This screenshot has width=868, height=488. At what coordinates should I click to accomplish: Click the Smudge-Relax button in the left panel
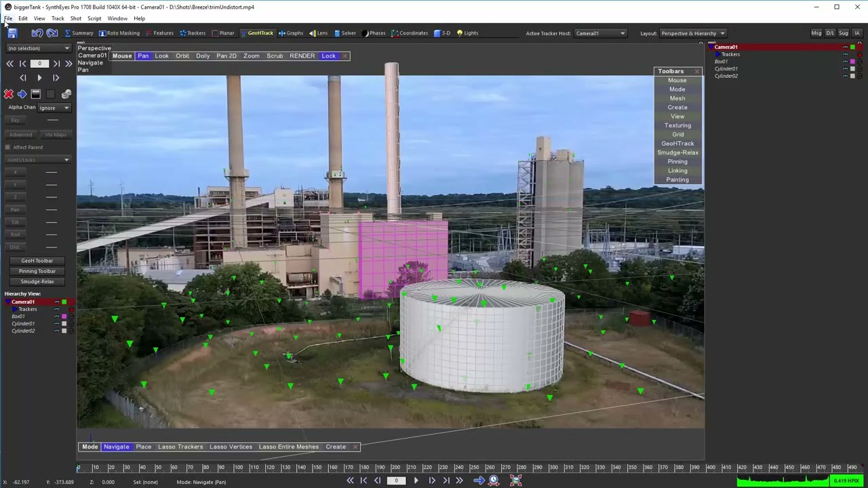(x=37, y=281)
